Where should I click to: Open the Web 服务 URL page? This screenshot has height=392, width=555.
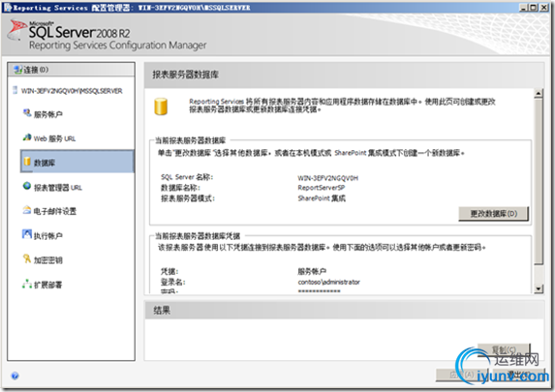point(54,138)
